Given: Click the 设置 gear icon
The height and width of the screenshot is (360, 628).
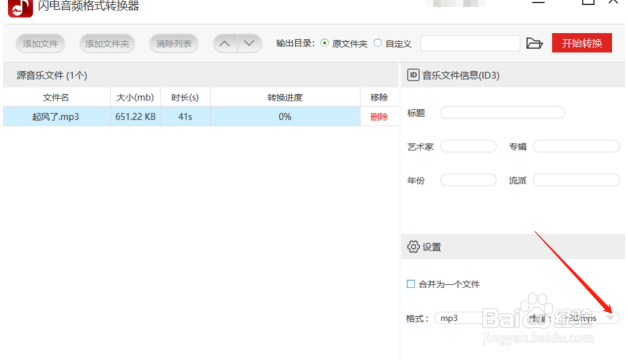Looking at the screenshot, I should (413, 247).
